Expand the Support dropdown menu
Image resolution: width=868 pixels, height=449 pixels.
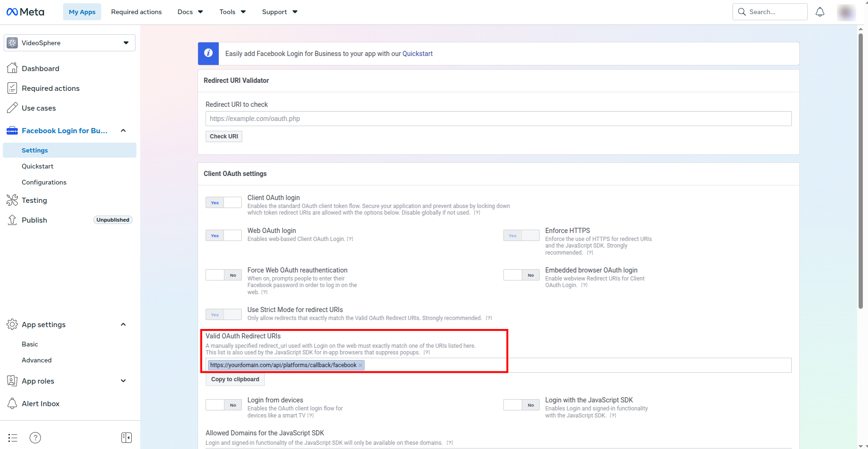[x=279, y=12]
